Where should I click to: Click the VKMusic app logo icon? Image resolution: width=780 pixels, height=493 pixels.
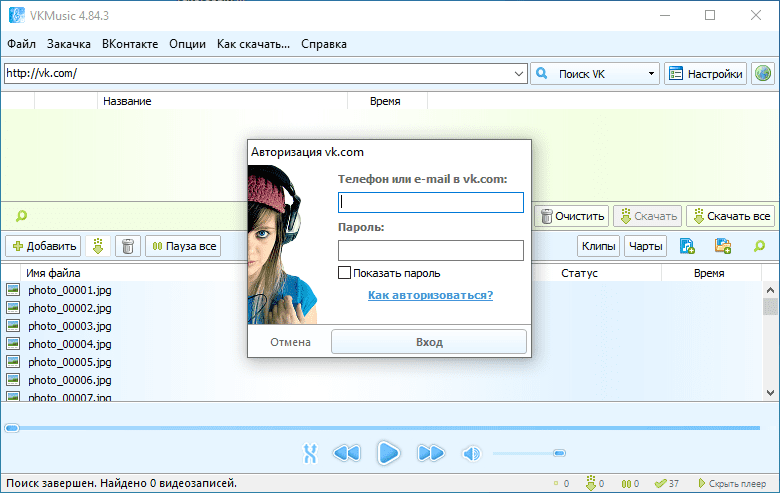[16, 15]
